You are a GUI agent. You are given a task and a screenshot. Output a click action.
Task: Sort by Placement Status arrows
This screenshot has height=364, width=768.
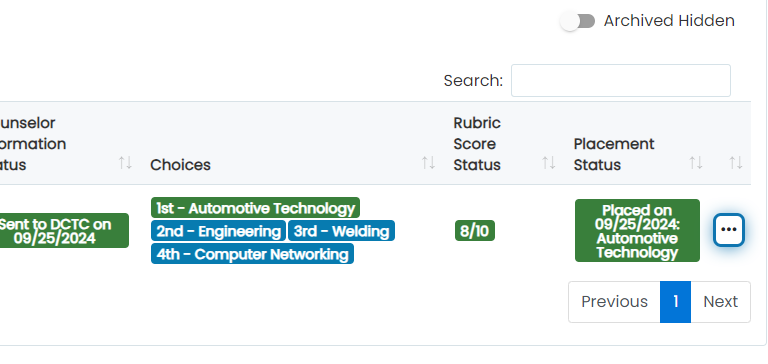pos(696,163)
